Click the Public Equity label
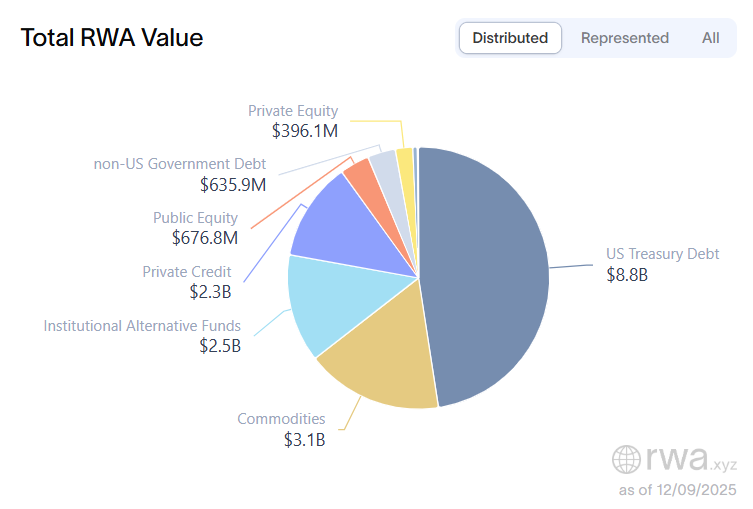The image size is (753, 509). pos(195,218)
